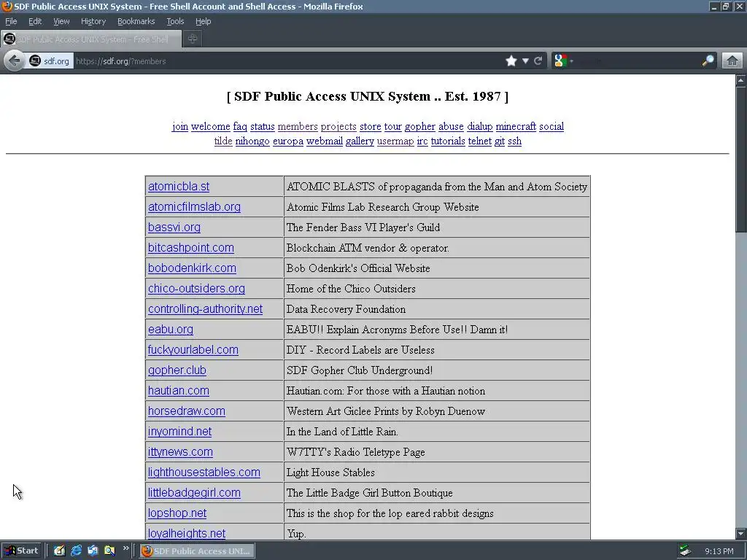Click the 9:13 PM taskbar clock
The height and width of the screenshot is (560, 747).
[719, 551]
